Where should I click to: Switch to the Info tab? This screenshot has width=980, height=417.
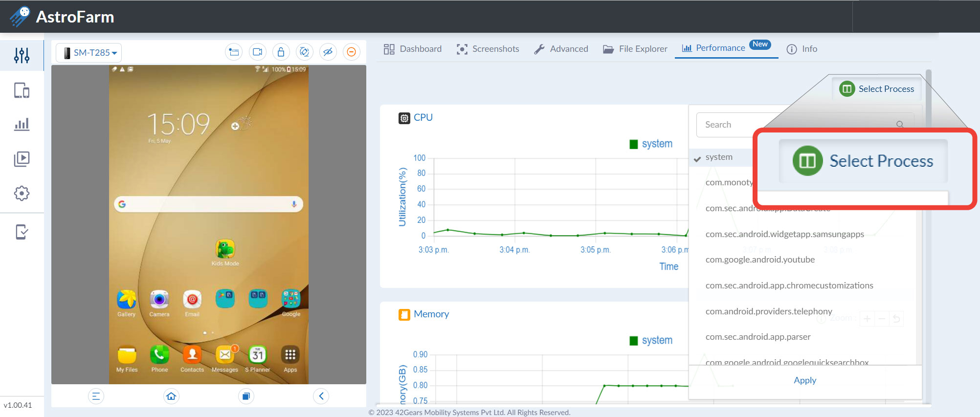click(802, 49)
